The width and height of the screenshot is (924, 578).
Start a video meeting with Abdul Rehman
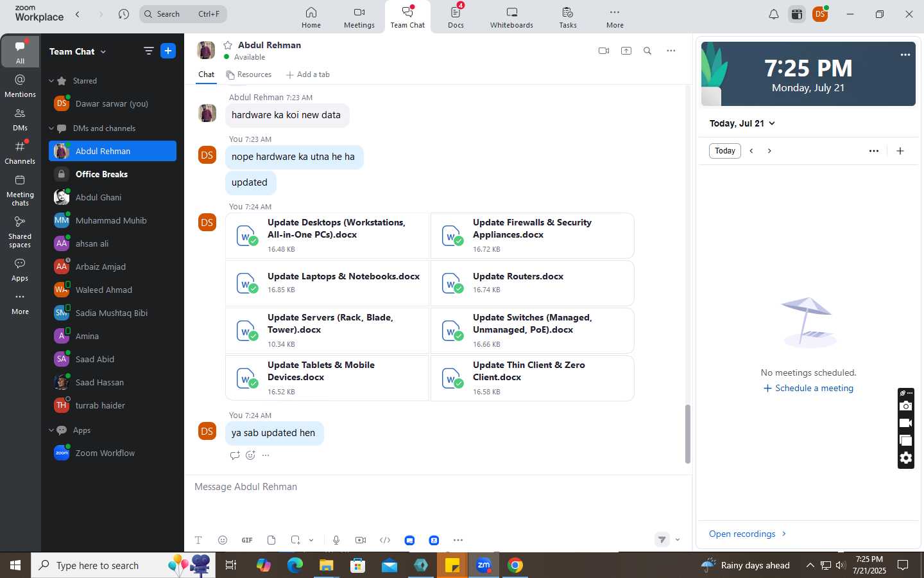[604, 51]
